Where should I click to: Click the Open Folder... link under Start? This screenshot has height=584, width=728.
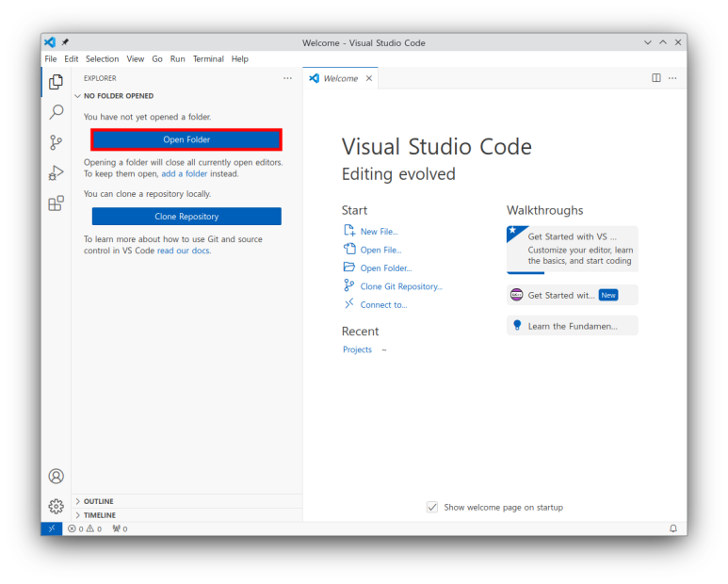point(386,268)
